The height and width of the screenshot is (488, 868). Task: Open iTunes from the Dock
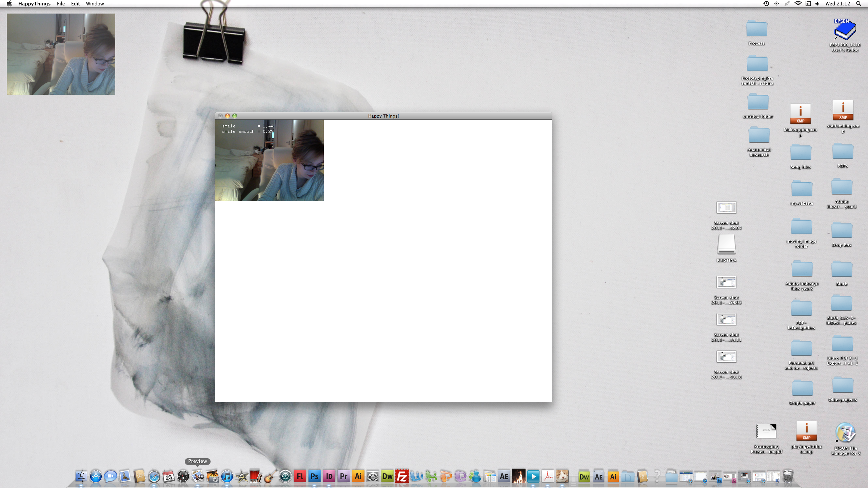point(227,476)
